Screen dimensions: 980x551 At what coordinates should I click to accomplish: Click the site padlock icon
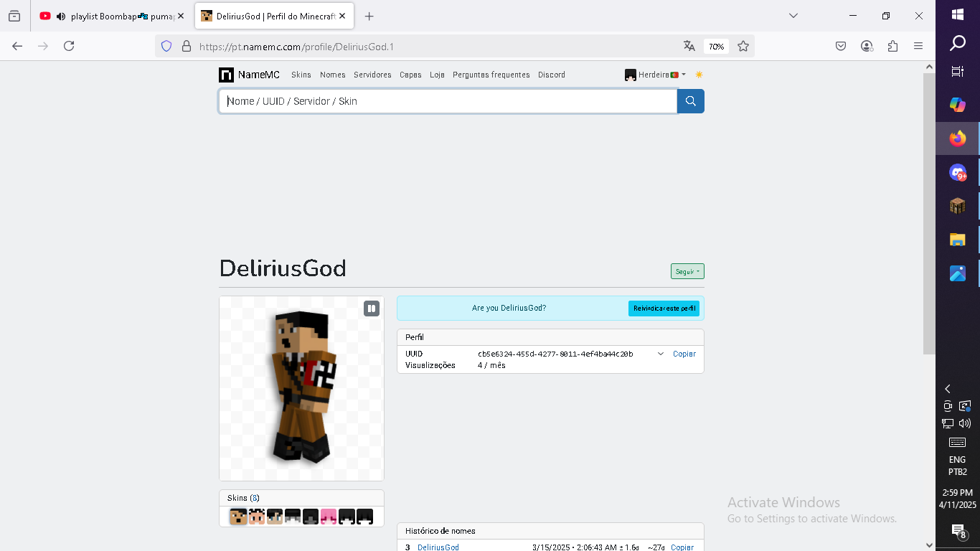(x=187, y=46)
